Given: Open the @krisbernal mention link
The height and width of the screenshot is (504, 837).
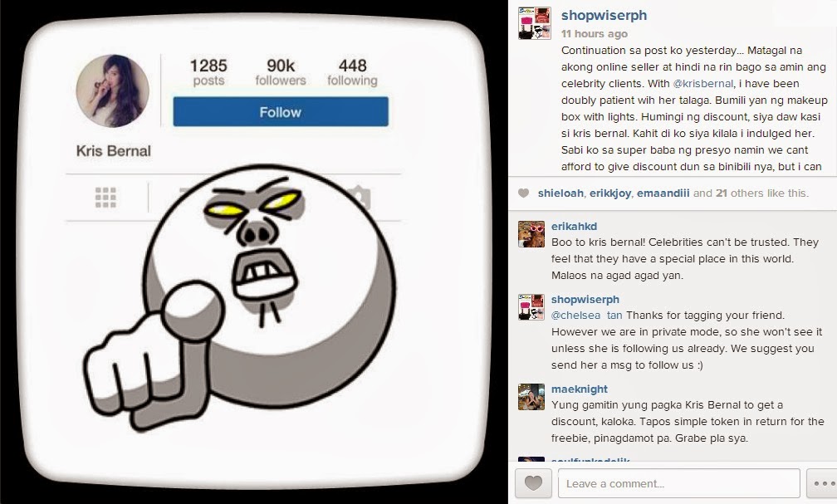Looking at the screenshot, I should 702,83.
